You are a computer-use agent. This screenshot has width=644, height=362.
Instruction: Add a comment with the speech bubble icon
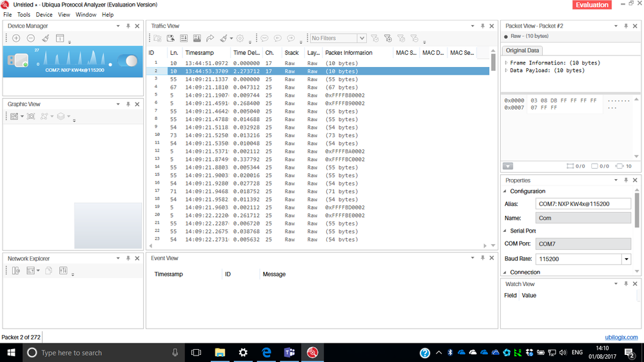click(264, 38)
